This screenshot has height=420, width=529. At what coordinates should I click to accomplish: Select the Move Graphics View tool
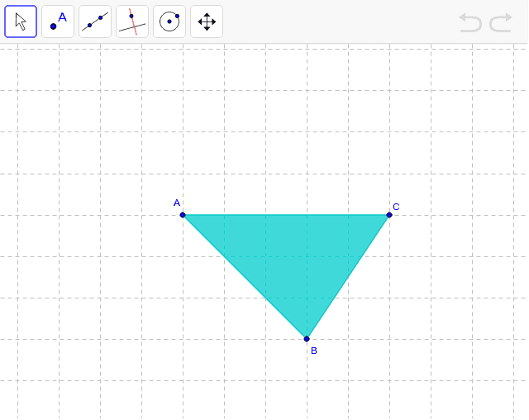[207, 21]
